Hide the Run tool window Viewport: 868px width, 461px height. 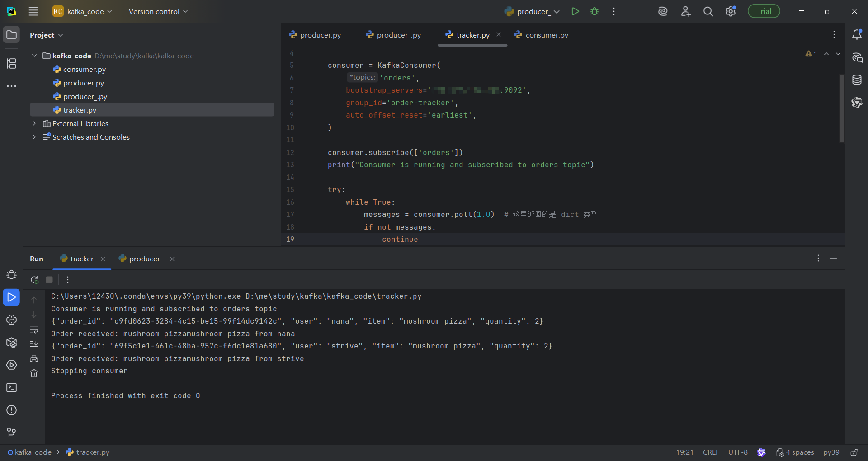[833, 258]
